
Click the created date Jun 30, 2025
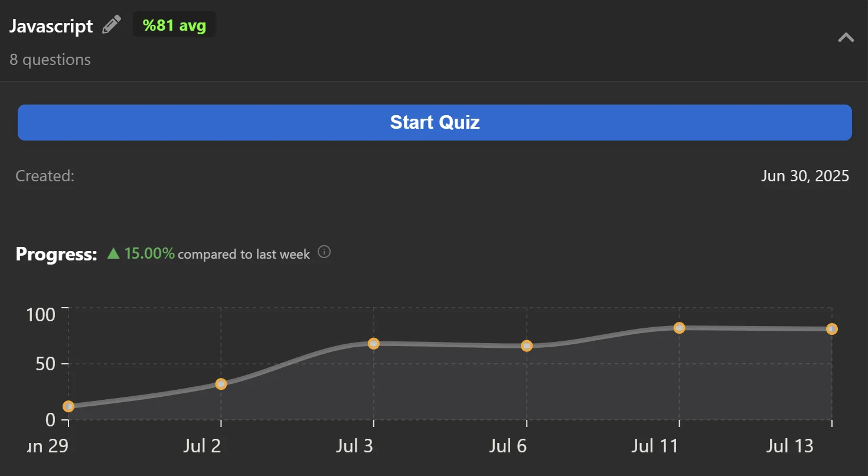(x=805, y=176)
